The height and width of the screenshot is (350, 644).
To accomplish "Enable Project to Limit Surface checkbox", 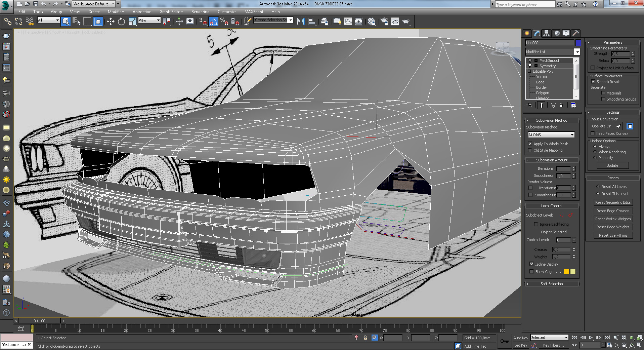I will 593,68.
